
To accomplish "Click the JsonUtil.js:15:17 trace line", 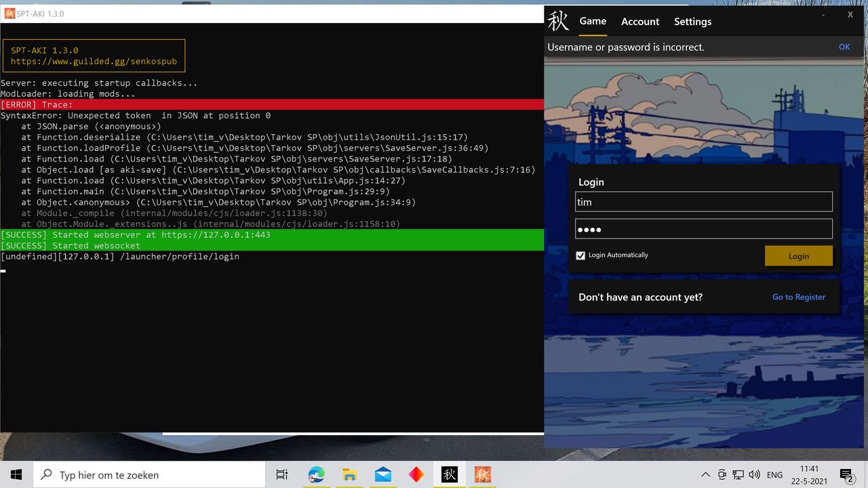I will pos(244,137).
